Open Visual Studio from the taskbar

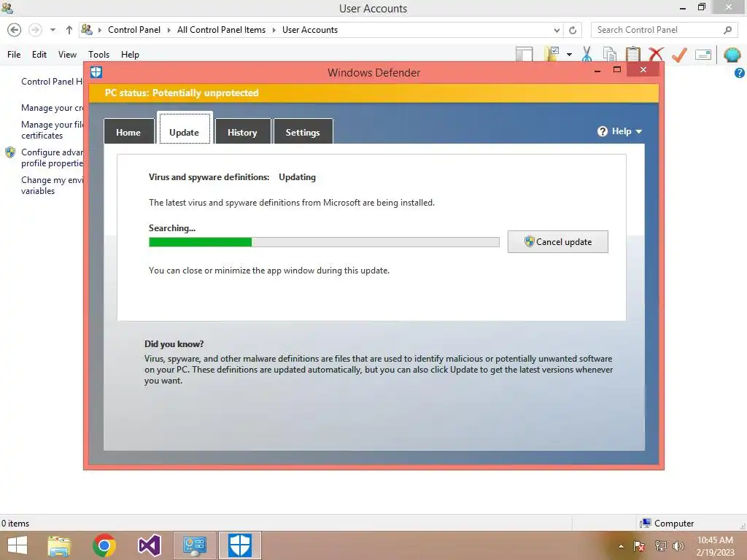point(150,545)
